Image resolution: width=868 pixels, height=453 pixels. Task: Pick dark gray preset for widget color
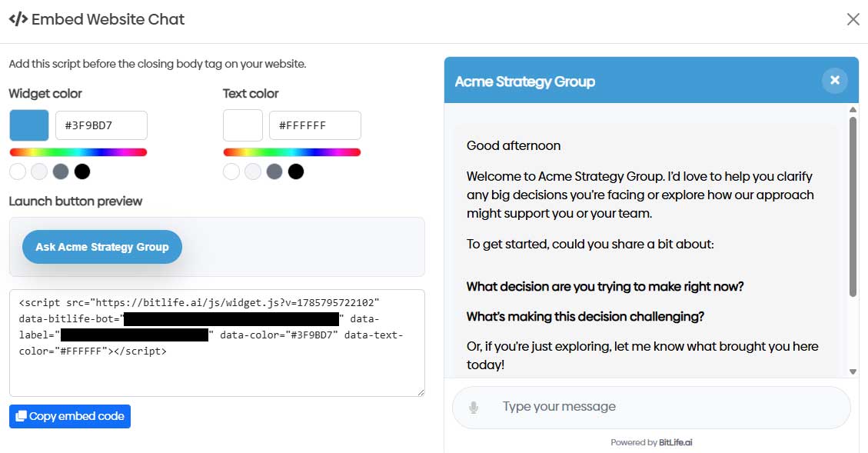pyautogui.click(x=61, y=172)
